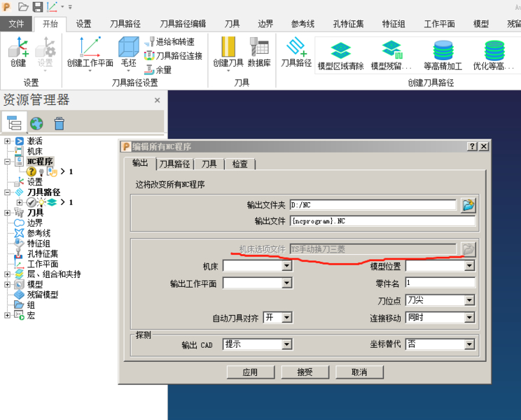521x420 pixels.
Task: Expand the 宏 macro tree node
Action: click(7, 315)
